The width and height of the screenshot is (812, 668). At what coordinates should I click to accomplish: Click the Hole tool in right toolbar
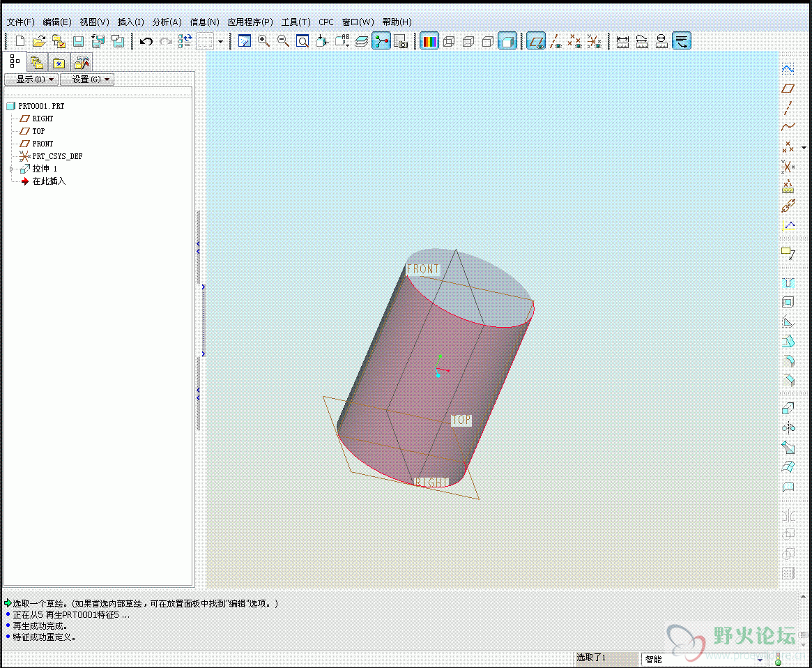[788, 282]
